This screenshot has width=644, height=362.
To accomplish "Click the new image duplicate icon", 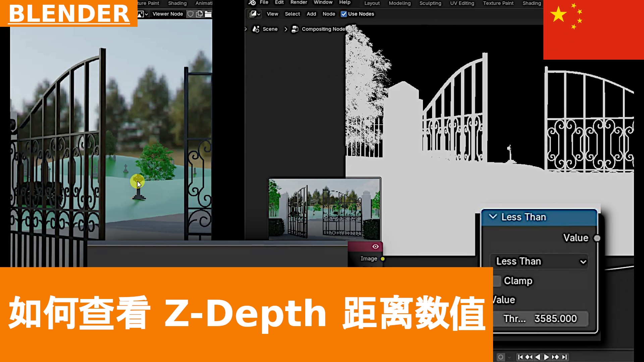I will pos(199,14).
